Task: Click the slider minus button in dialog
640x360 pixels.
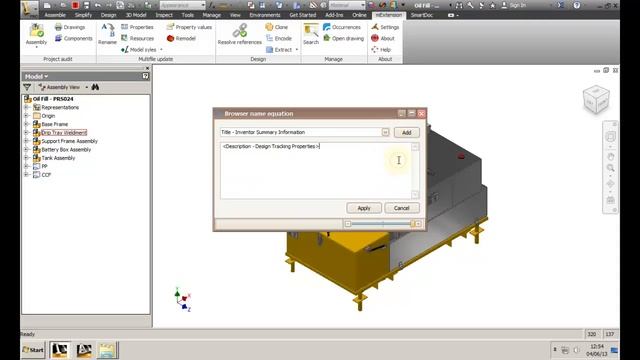Action: 348,224
